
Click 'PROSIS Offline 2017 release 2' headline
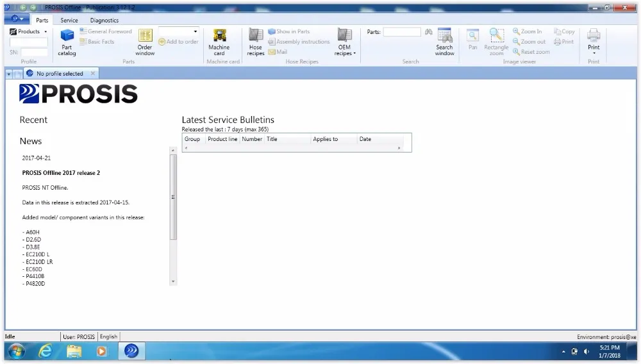pyautogui.click(x=61, y=173)
